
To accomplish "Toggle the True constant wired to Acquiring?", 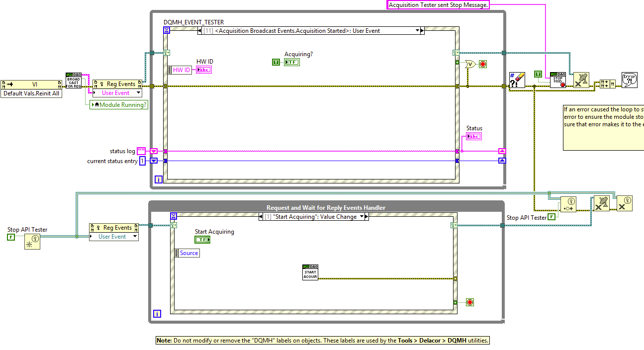I will tap(276, 62).
